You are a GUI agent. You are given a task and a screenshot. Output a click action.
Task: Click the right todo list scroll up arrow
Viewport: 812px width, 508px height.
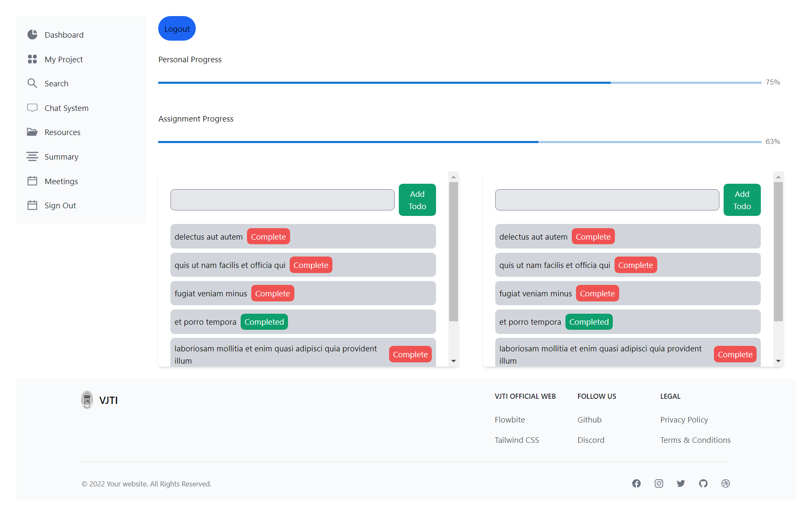778,177
